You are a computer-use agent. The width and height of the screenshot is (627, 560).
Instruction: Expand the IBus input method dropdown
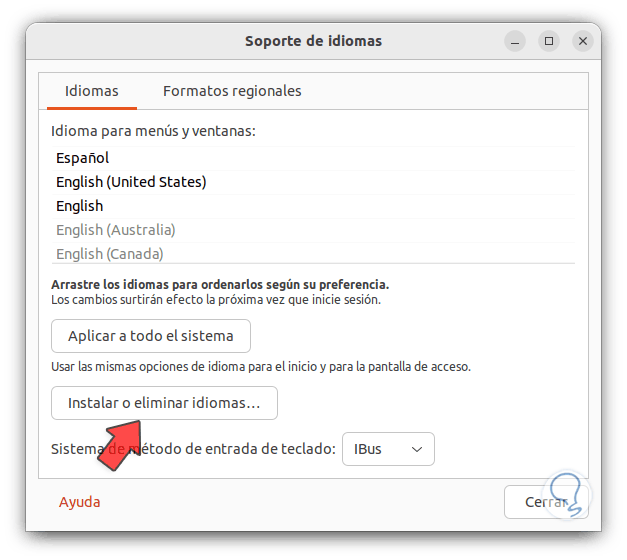[388, 449]
